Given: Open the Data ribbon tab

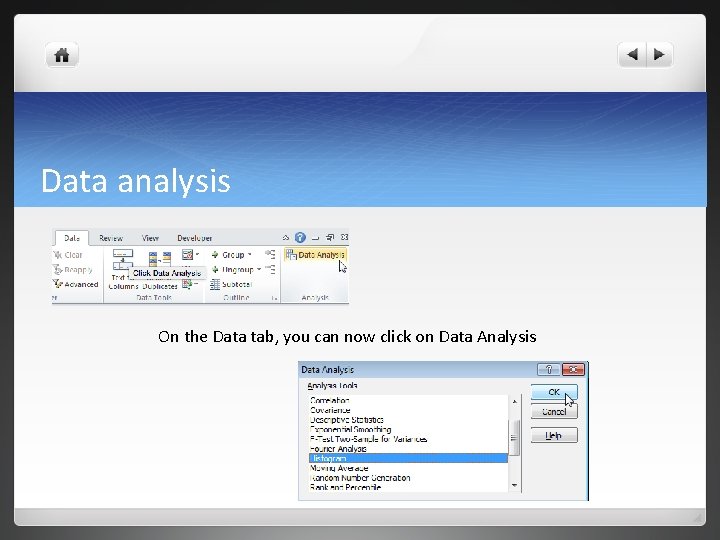Looking at the screenshot, I should 72,238.
